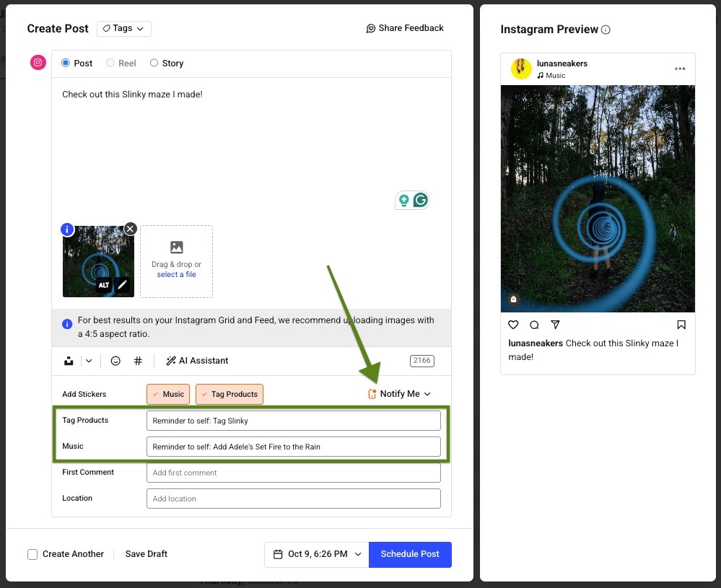Click the green lightbulb suggestion icon

[403, 200]
